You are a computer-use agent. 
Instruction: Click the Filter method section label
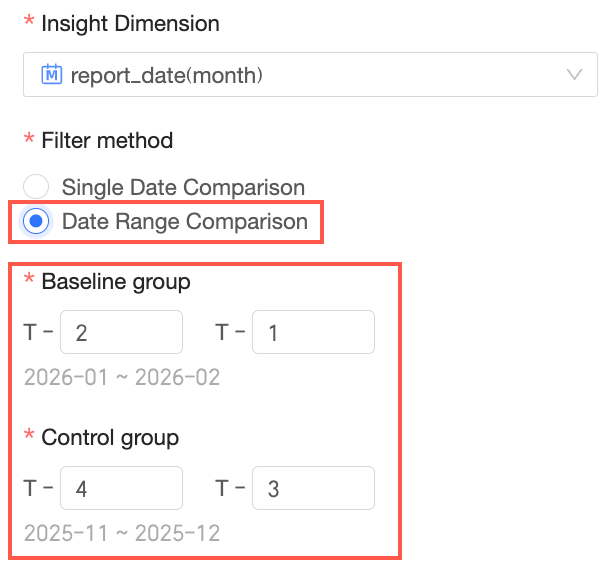click(x=107, y=140)
